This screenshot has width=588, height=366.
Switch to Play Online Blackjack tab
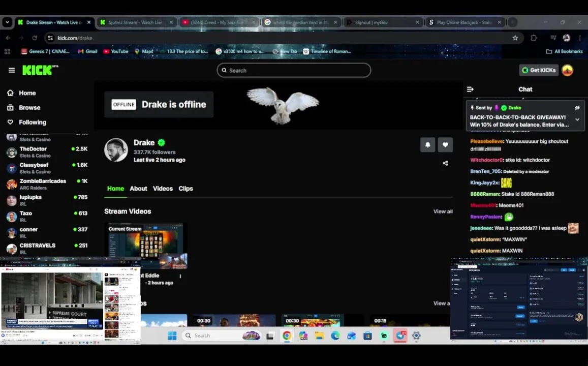(x=464, y=22)
